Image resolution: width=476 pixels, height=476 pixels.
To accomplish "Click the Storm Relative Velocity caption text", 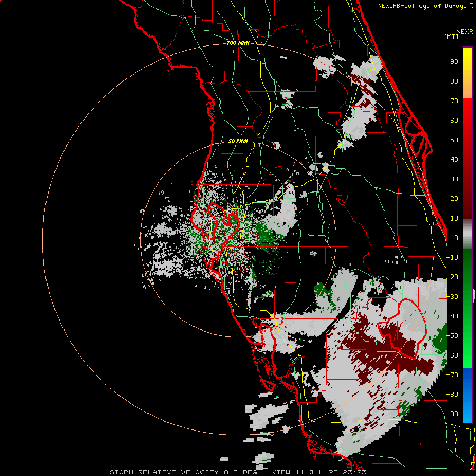I will pos(238,472).
